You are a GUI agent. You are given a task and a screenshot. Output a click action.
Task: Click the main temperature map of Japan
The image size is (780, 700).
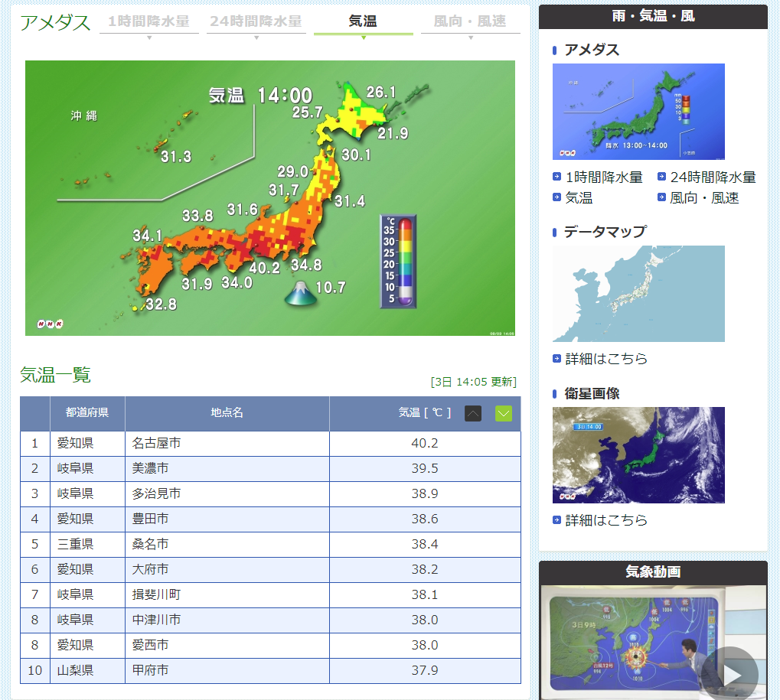270,198
